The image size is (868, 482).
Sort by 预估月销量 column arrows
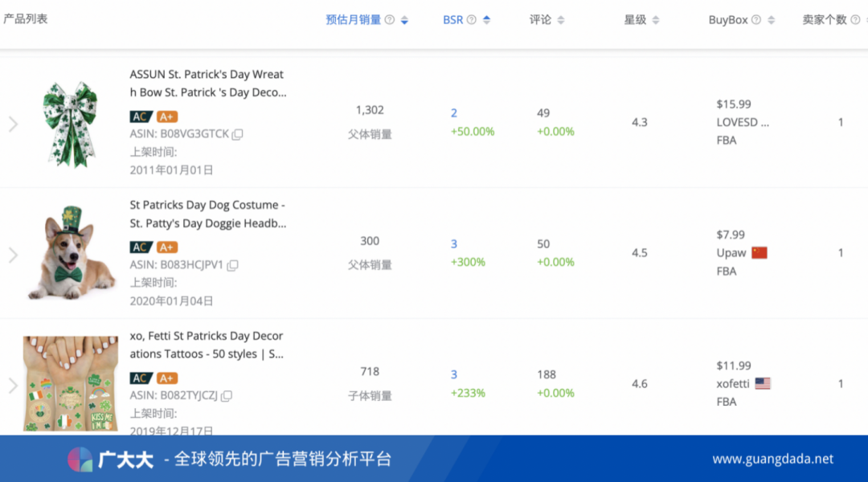404,20
